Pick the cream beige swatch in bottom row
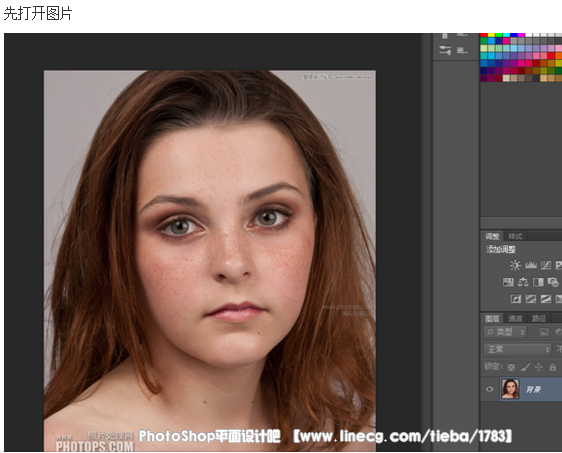 tap(506, 78)
